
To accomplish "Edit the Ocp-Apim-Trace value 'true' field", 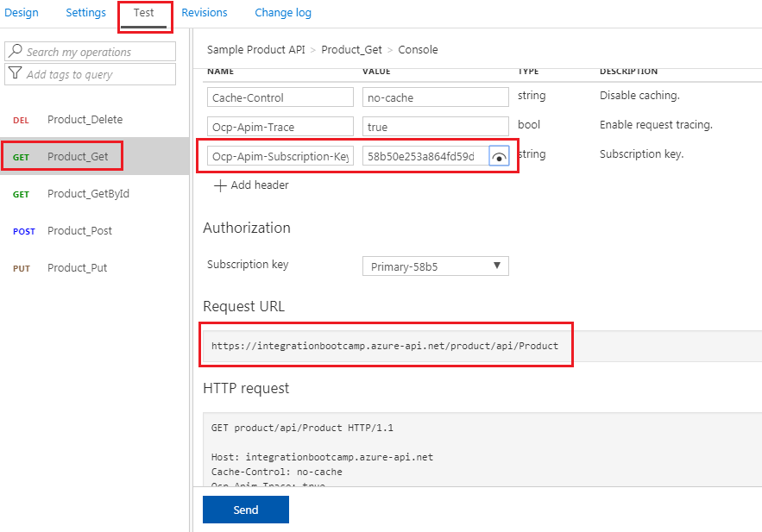I will pos(436,127).
